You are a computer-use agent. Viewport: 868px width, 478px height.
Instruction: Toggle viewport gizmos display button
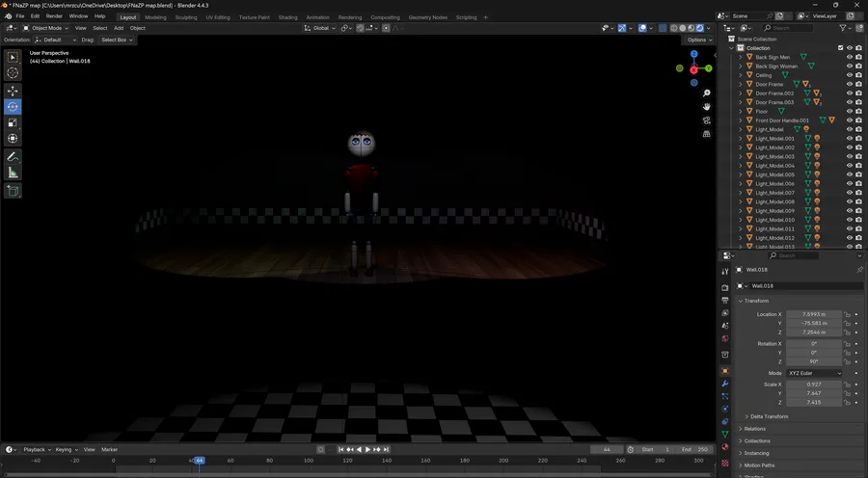coord(622,28)
